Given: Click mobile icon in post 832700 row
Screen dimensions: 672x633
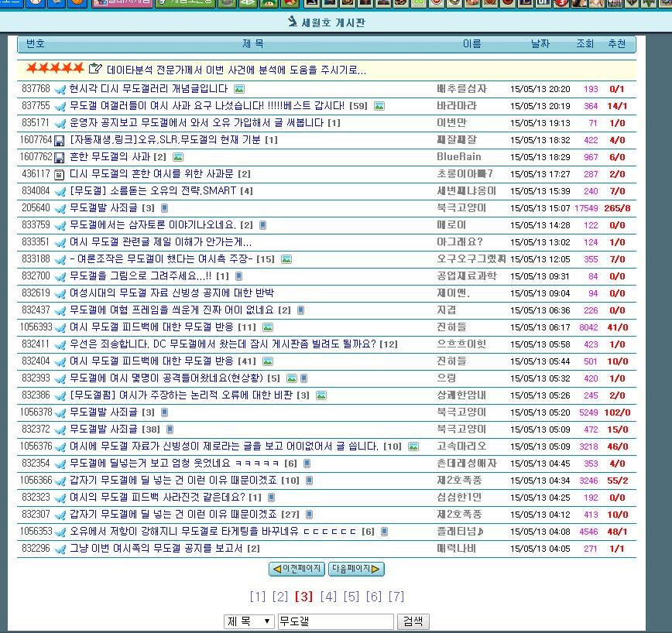Looking at the screenshot, I should 238,276.
